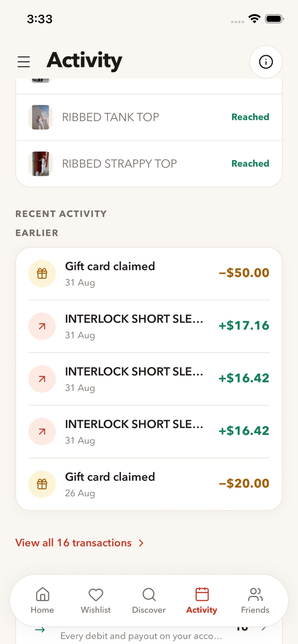Open the Home tab

click(42, 600)
